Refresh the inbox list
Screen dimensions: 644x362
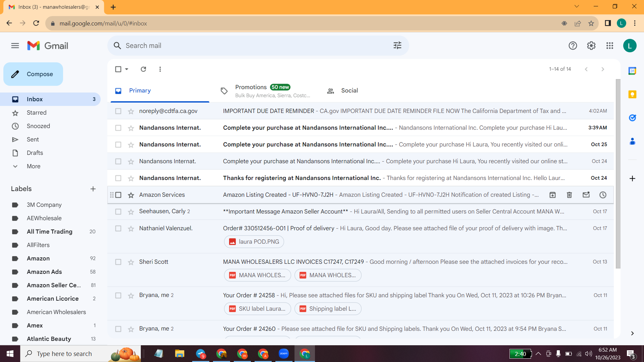(143, 69)
